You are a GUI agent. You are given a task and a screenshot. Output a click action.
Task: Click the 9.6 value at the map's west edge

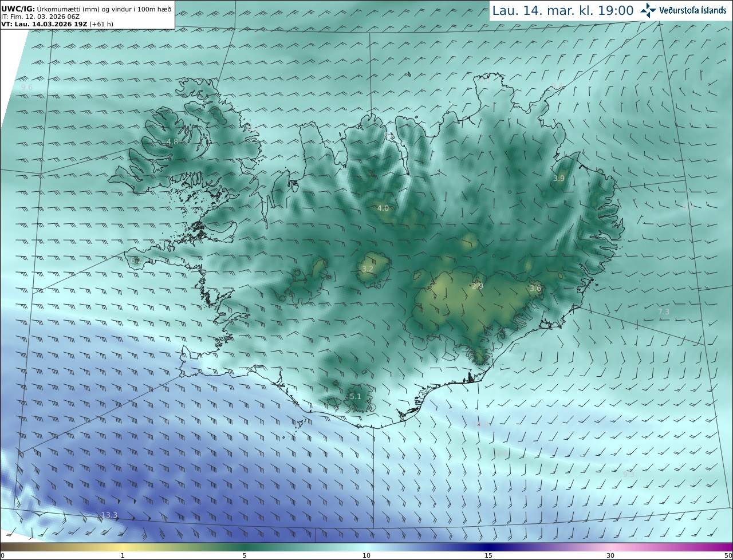pyautogui.click(x=26, y=87)
